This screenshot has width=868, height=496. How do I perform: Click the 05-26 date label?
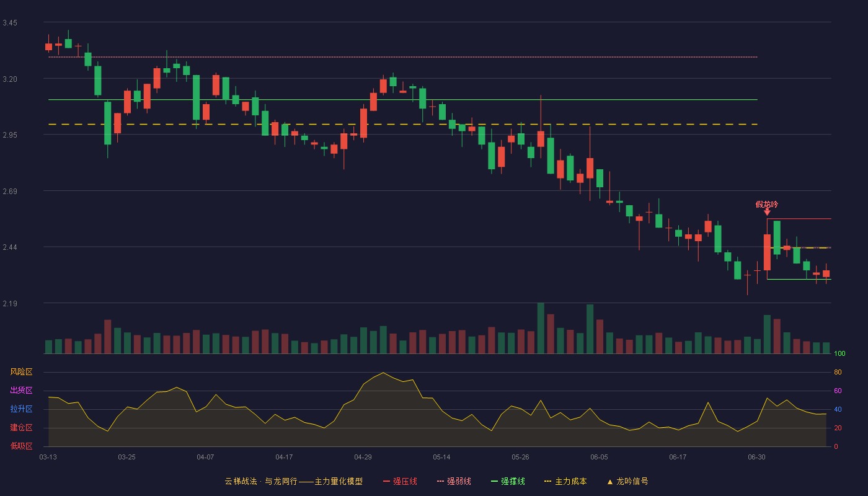tap(520, 457)
